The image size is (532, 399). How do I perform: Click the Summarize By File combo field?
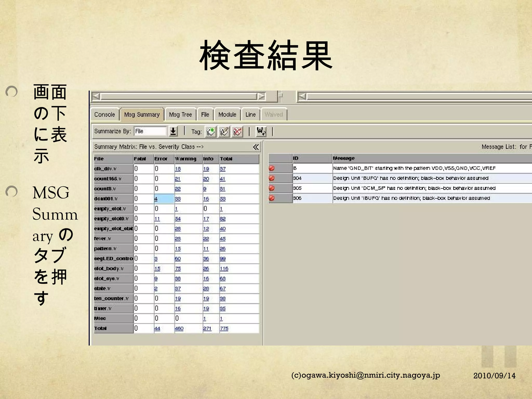point(150,131)
